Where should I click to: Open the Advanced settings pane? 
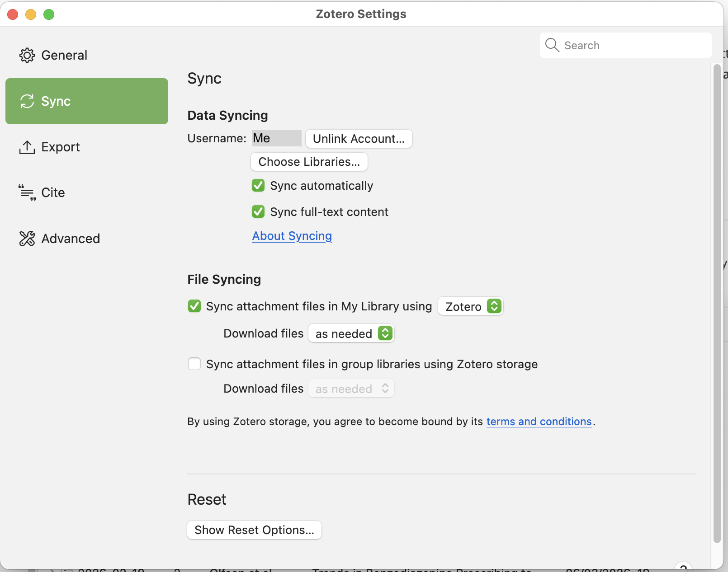(x=87, y=238)
